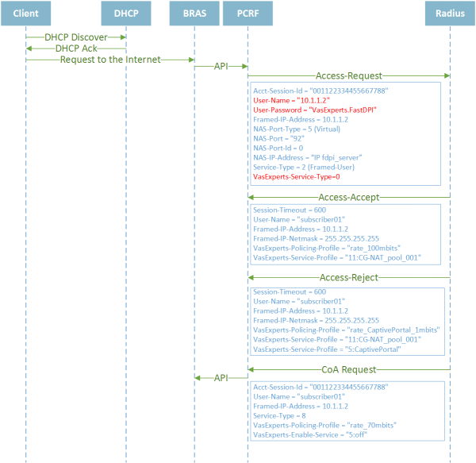
Task: Select the Access-Reject message label
Action: click(x=348, y=278)
